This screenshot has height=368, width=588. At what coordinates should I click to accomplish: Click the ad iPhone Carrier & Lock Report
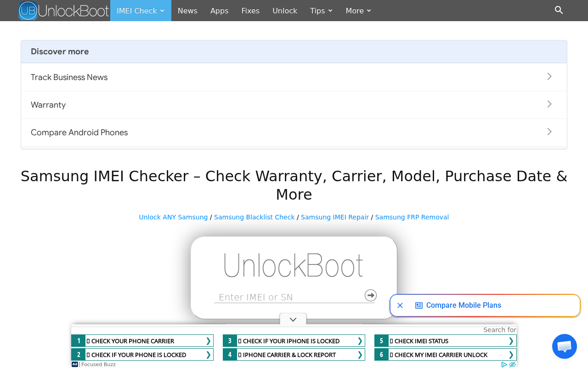(x=294, y=355)
